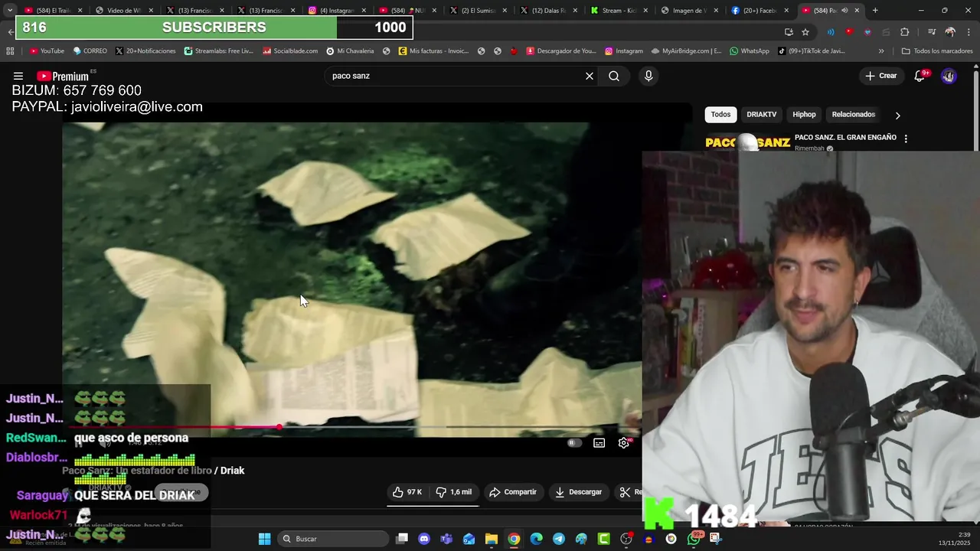Viewport: 980px width, 551px height.
Task: Expand hidden bookmarks overflow chevron
Action: (881, 51)
